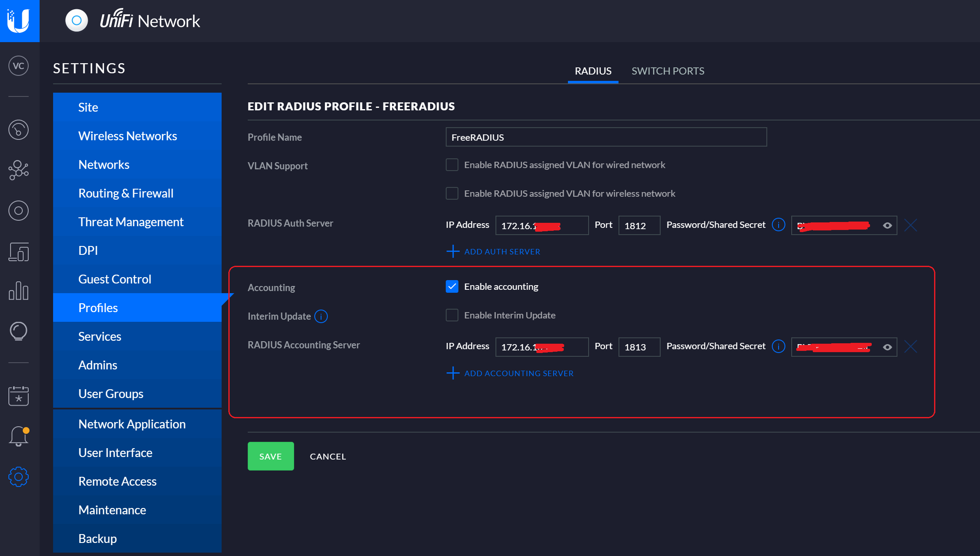This screenshot has height=556, width=980.
Task: Open Admins settings
Action: 137,365
